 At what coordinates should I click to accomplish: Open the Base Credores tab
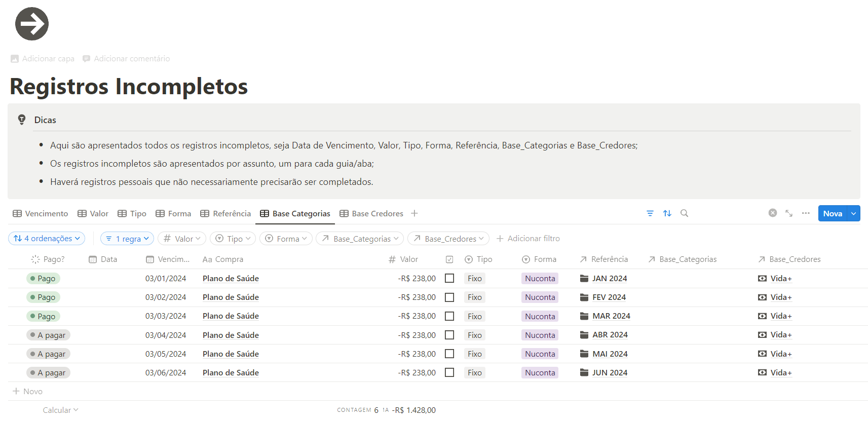click(x=371, y=214)
